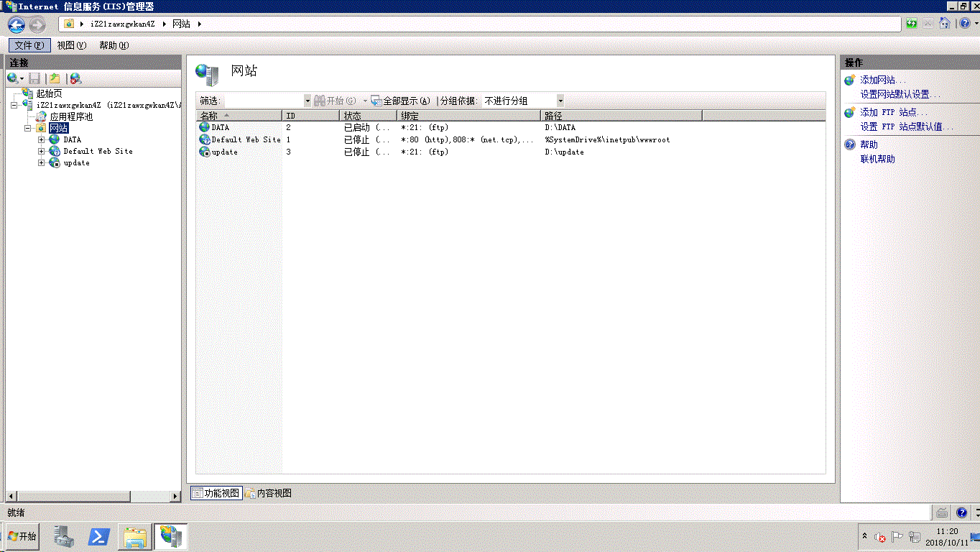Select 应用程序池 in the tree
The width and height of the screenshot is (980, 552).
point(71,116)
